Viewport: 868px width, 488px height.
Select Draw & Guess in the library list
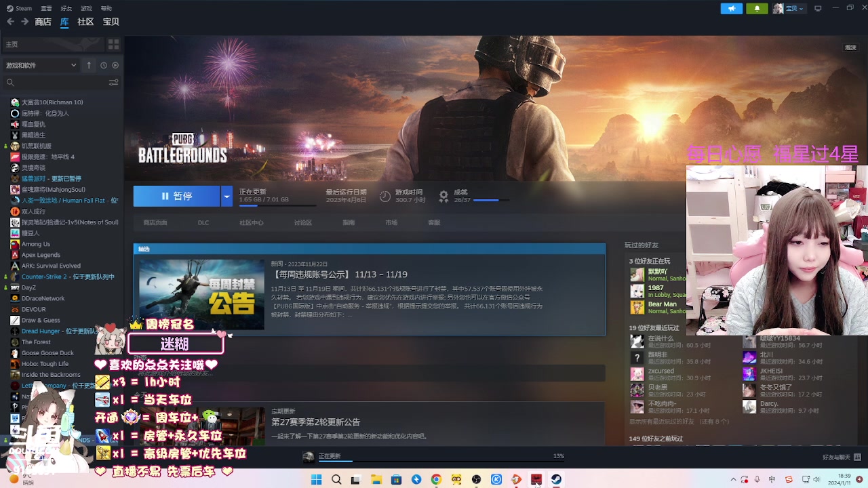click(x=41, y=320)
